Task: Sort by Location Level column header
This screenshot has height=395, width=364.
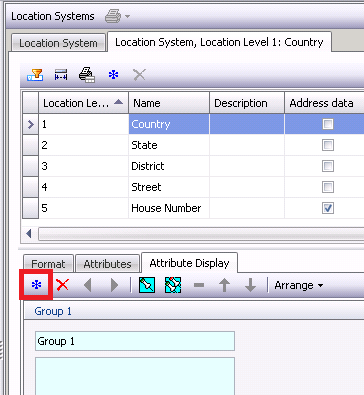Action: (x=83, y=103)
